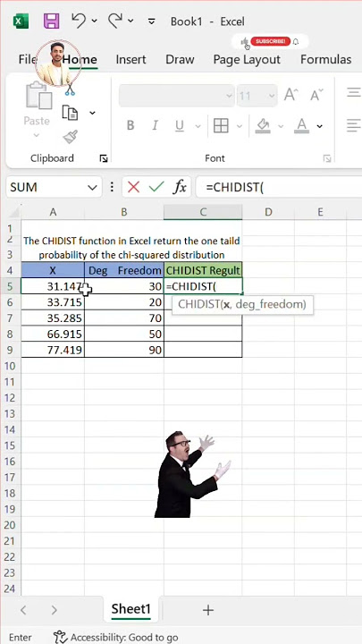
Task: Click the CHIDIST Regult header cell
Action: coord(203,270)
